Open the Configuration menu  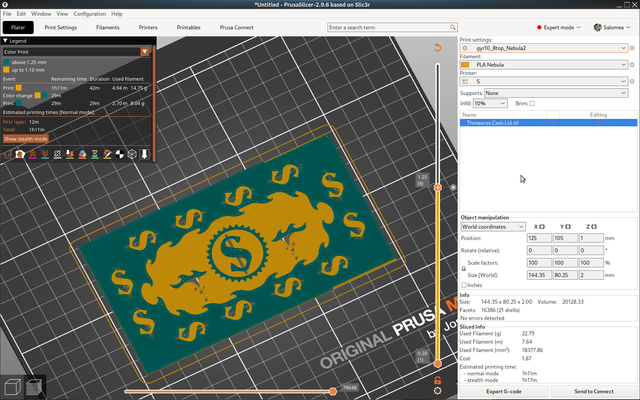point(89,13)
